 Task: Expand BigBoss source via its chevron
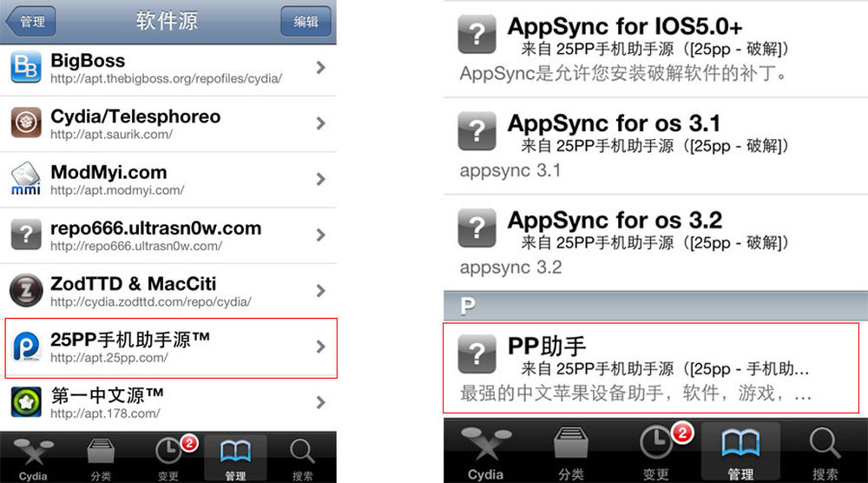coord(320,68)
